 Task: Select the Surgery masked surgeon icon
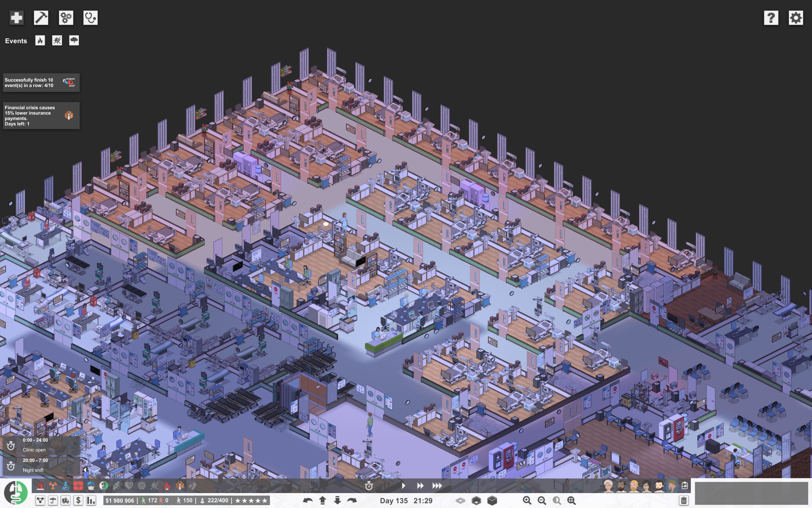click(x=91, y=485)
